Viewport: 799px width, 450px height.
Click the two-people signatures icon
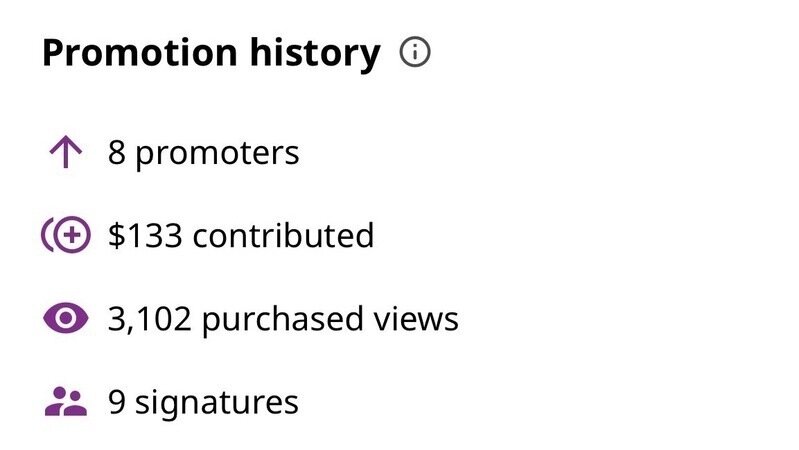(x=66, y=402)
